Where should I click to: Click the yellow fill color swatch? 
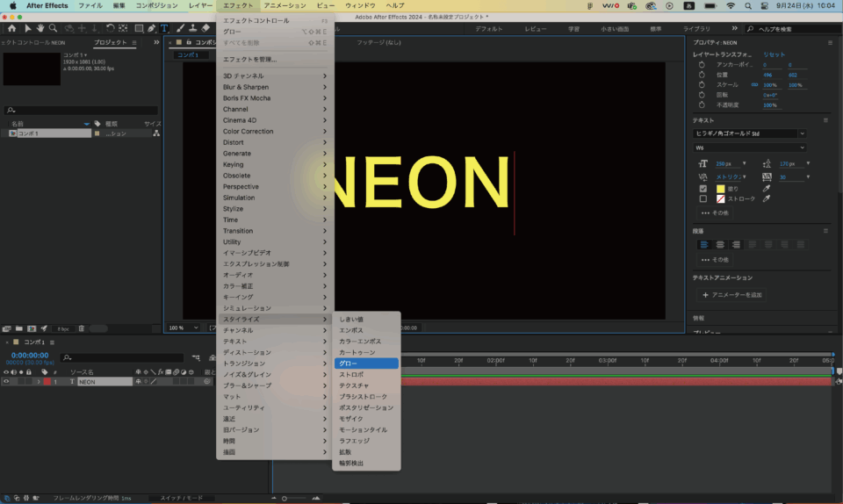pos(720,188)
